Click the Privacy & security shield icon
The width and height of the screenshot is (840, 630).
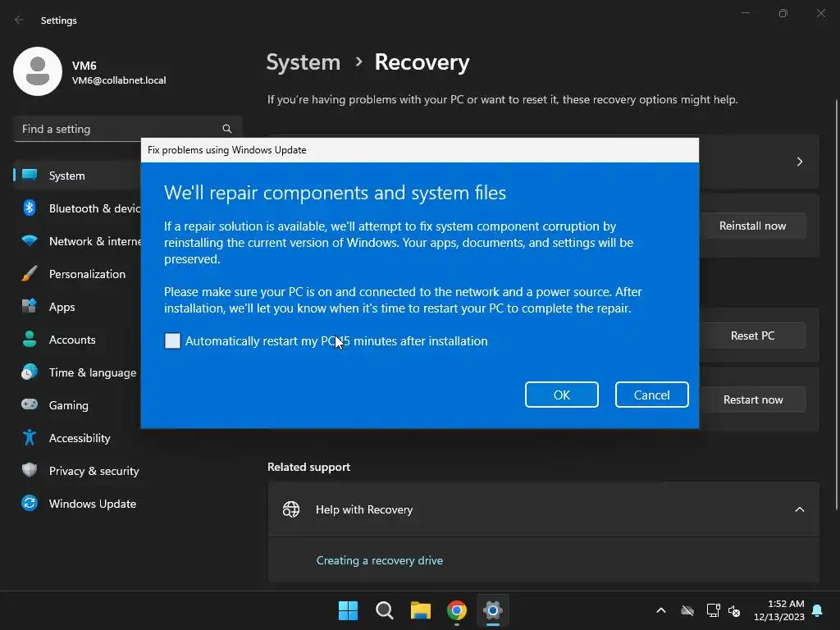click(x=30, y=470)
